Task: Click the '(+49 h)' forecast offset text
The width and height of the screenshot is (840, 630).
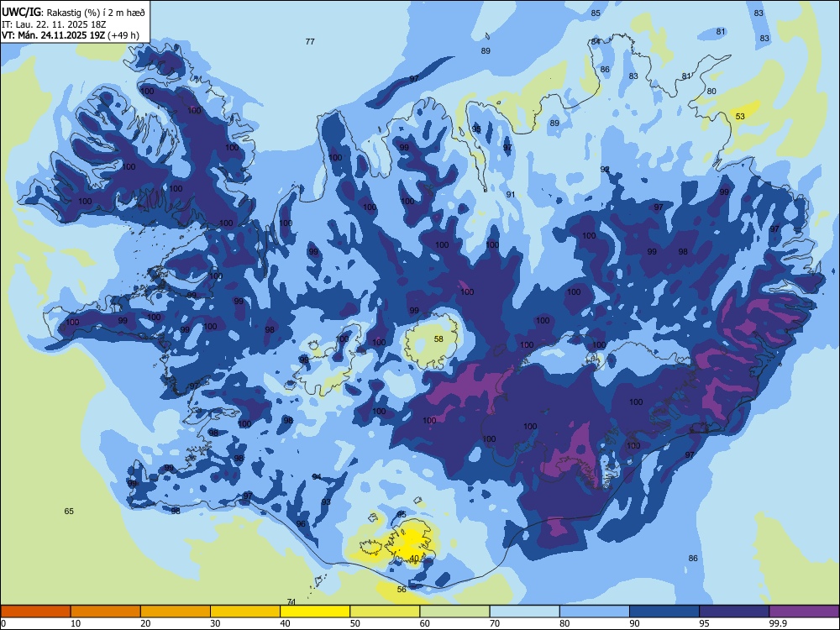Action: (123, 35)
